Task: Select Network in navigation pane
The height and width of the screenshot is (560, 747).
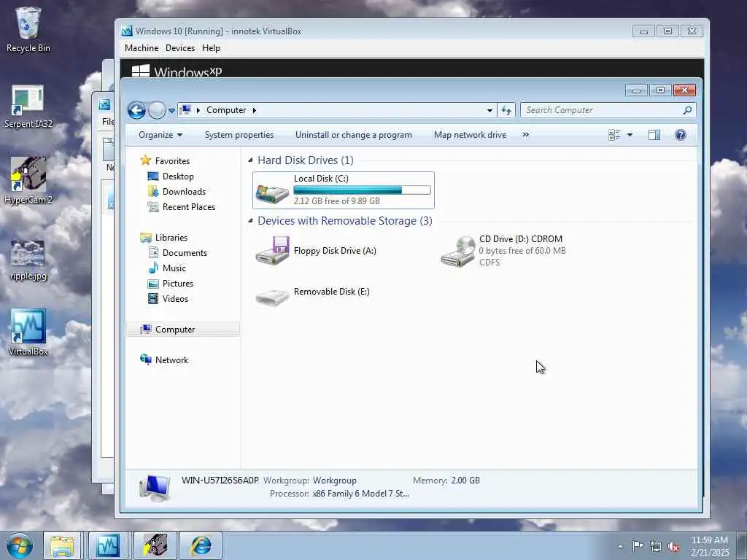Action: (164, 359)
